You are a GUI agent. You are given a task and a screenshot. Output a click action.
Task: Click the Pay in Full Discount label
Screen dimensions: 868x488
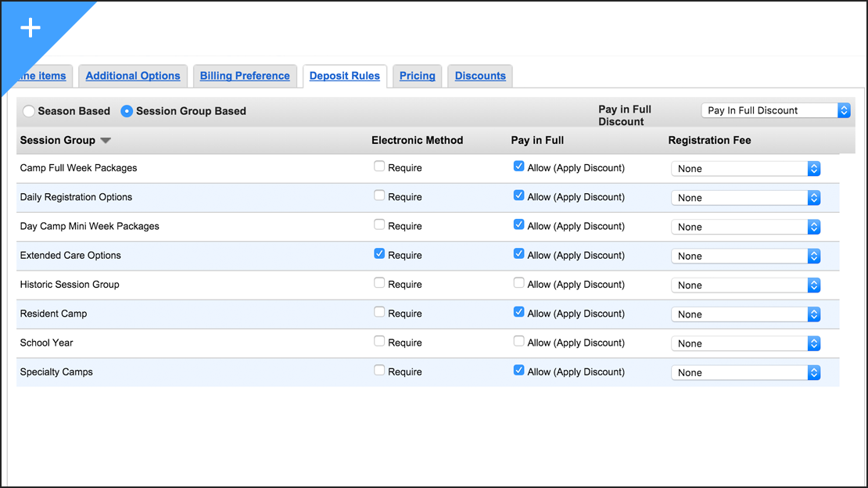625,115
